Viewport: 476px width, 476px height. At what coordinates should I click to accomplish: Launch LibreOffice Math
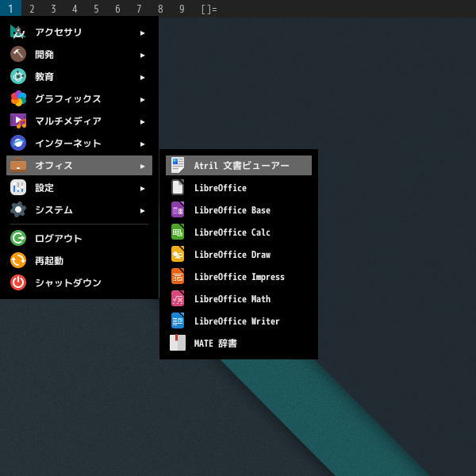[239, 299]
